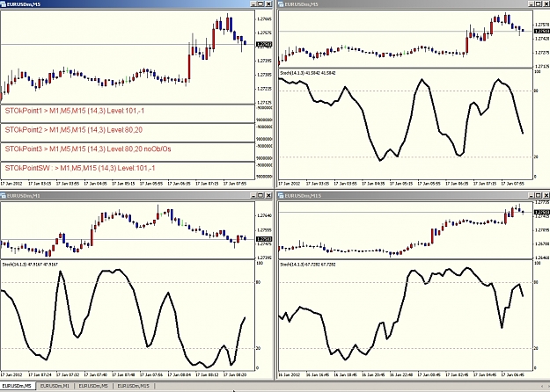This screenshot has height=392, width=550.
Task: Close the inactive EURUSDm,M5 window with Stoch 41.5842
Action: 546,4
